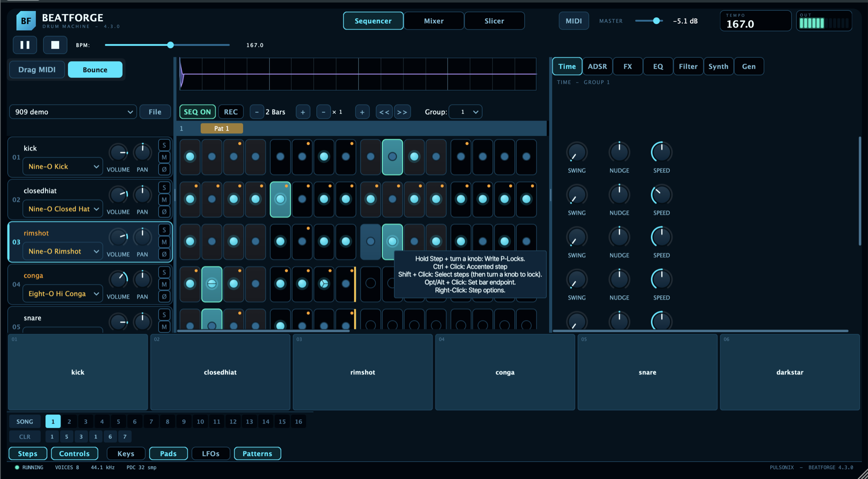Viewport: 868px width, 479px height.
Task: Open the 909 demo preset dropdown
Action: 73,112
